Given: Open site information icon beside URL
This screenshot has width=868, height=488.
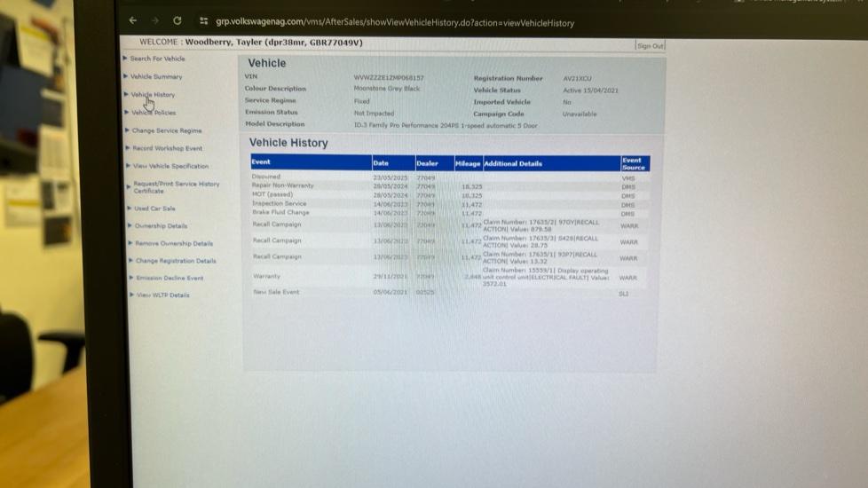Looking at the screenshot, I should coord(204,21).
